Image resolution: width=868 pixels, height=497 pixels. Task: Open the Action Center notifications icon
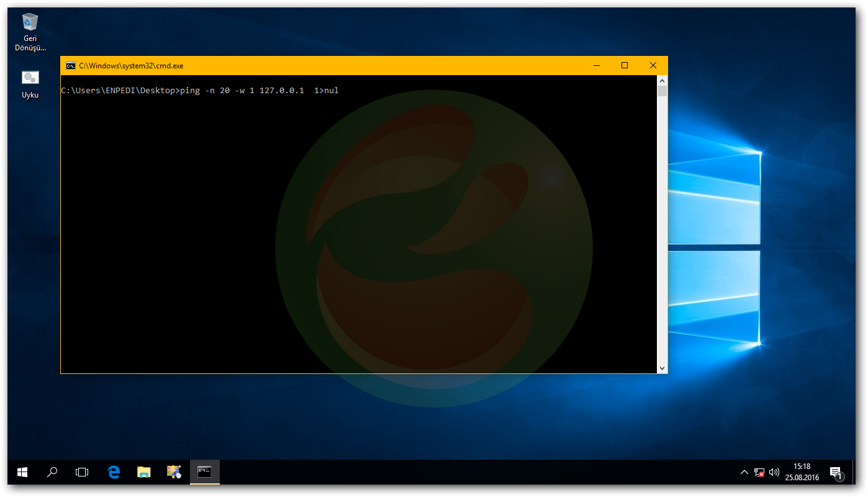click(x=836, y=473)
